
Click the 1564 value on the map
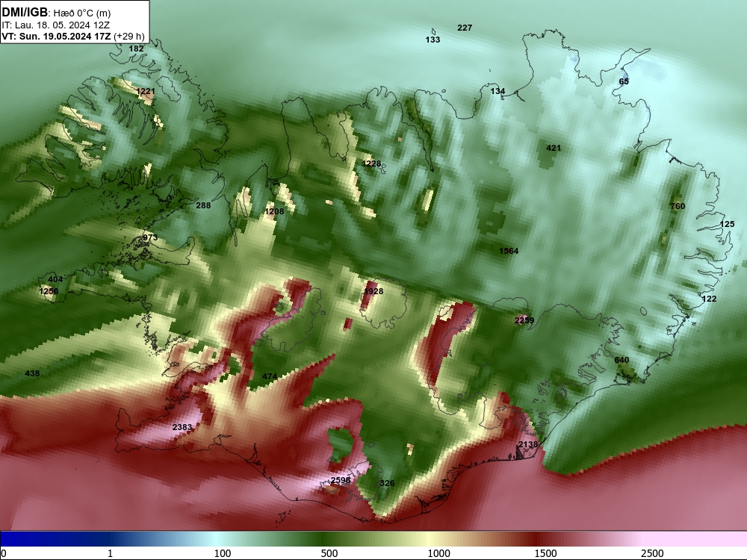[x=509, y=251]
